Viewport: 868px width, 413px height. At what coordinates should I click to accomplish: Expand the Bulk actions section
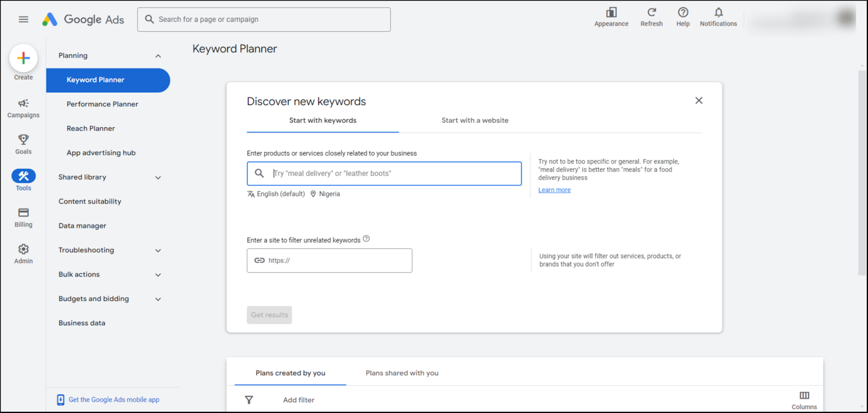pos(158,275)
